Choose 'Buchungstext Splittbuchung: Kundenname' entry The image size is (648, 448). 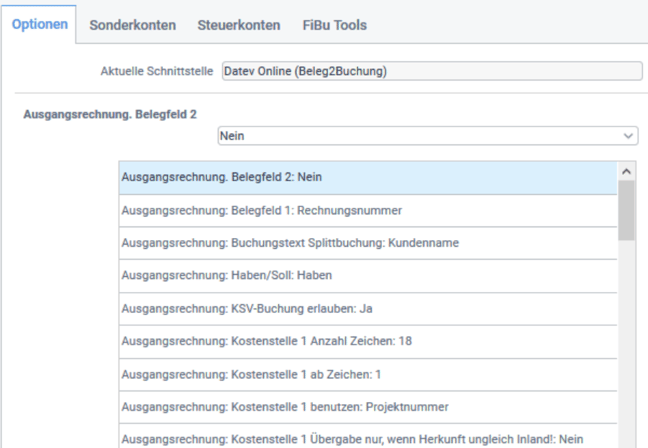tap(368, 243)
